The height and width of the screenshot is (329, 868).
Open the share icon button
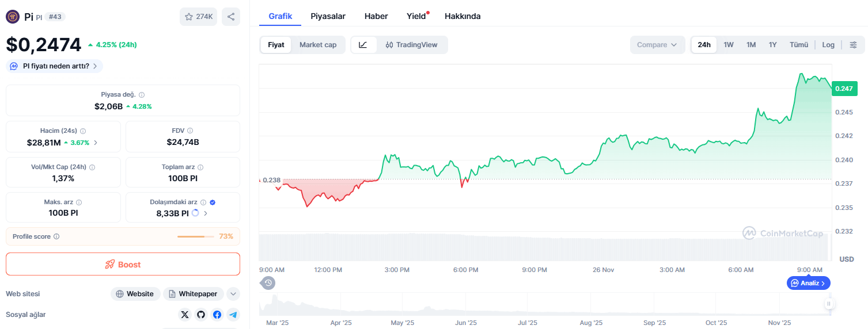[x=231, y=17]
